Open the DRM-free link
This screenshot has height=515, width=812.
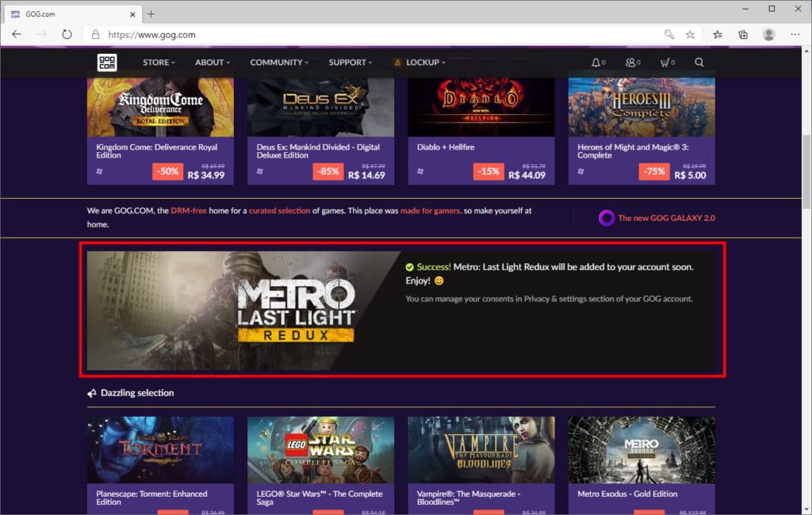(189, 211)
